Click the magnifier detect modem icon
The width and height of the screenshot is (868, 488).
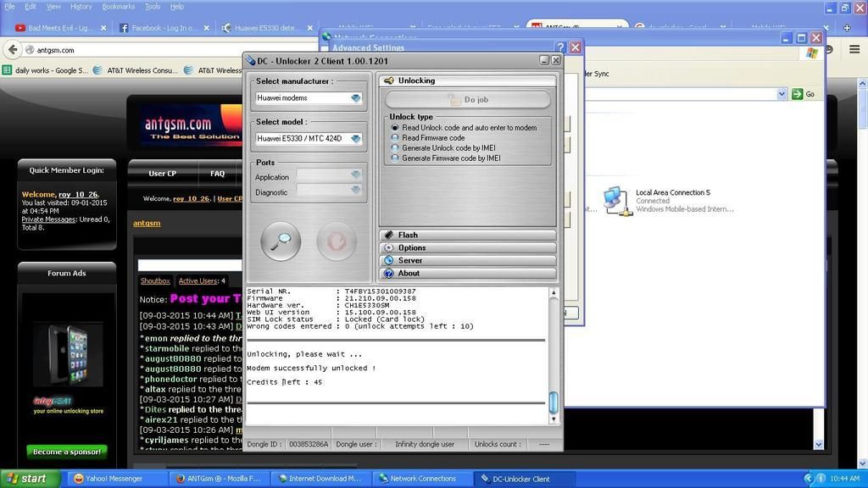[281, 242]
